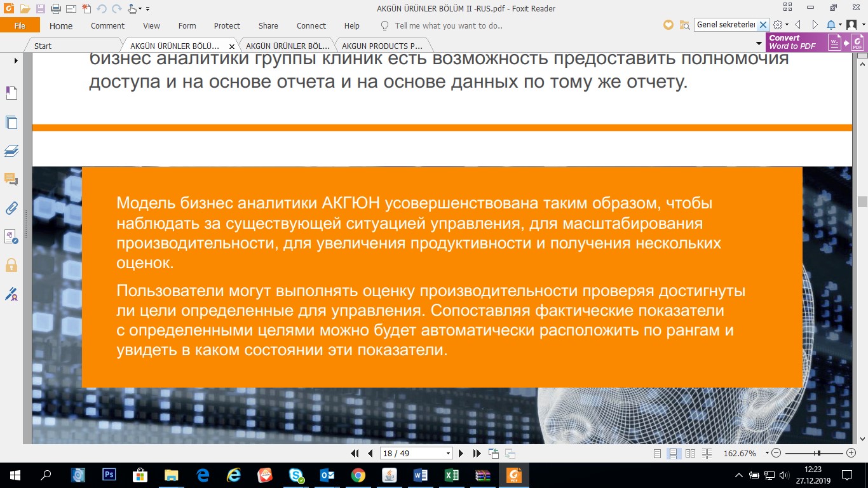This screenshot has width=868, height=488.
Task: Open the Pages thumbnails panel in the sidebar
Action: [x=11, y=123]
